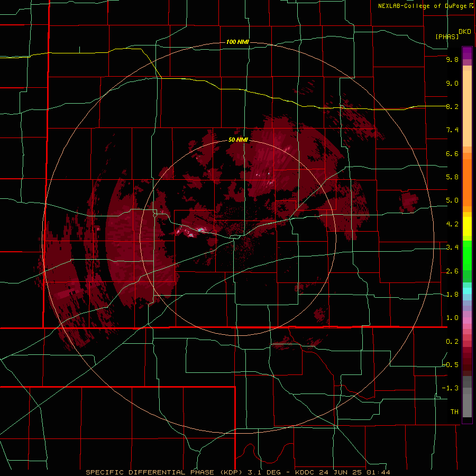Click the yellow segment of the color bar
Viewport: 476px width, 476px height.
467,226
